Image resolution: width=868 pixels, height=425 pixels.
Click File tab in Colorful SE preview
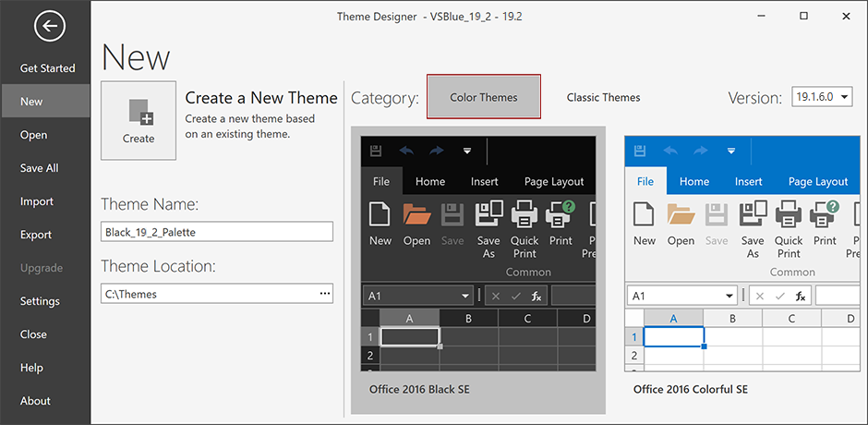[x=645, y=181]
